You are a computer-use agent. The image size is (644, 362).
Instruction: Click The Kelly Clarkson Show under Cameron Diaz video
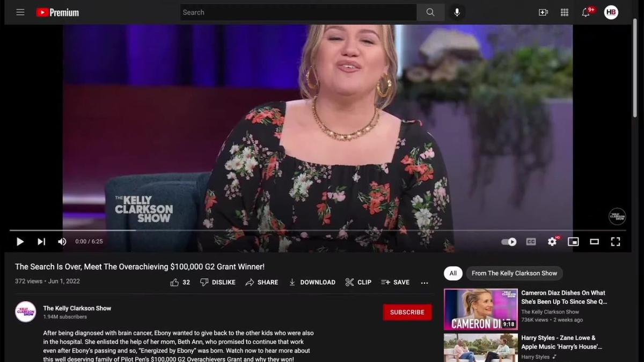550,312
